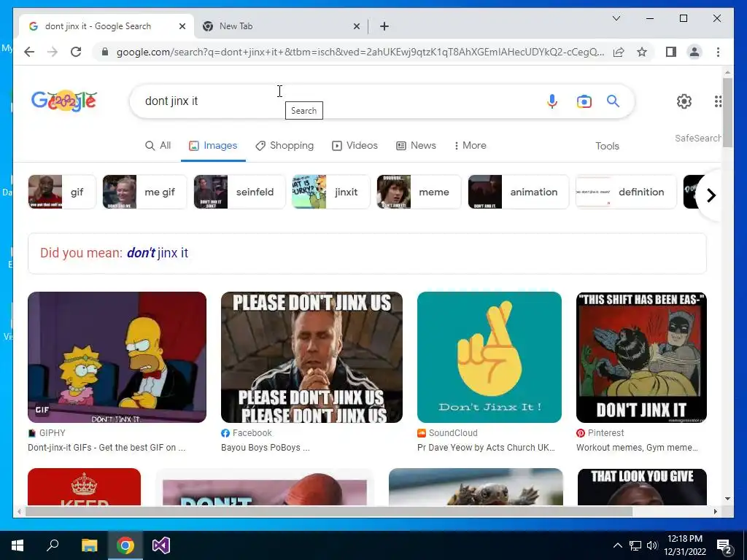
Task: Click the Google doodle logo
Action: click(64, 101)
